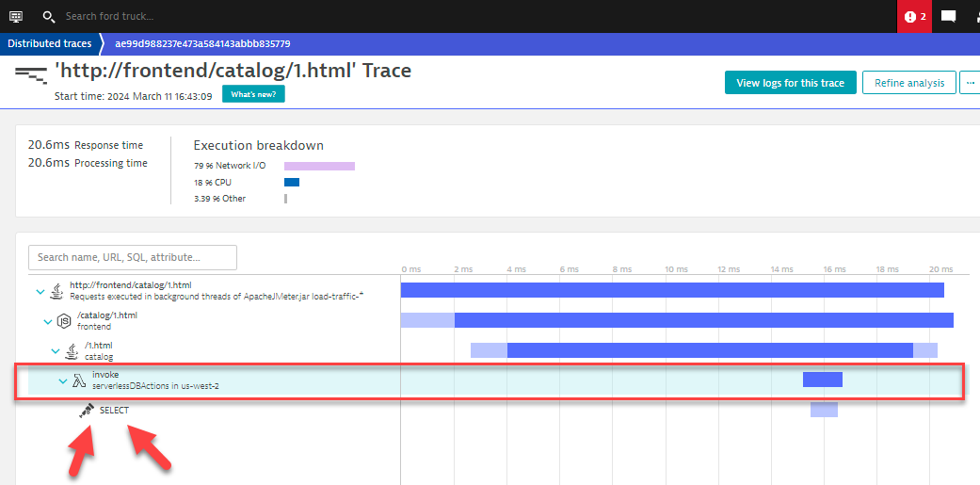
Task: Collapse the http://frontend/catalog/1.html root node
Action: (x=40, y=291)
